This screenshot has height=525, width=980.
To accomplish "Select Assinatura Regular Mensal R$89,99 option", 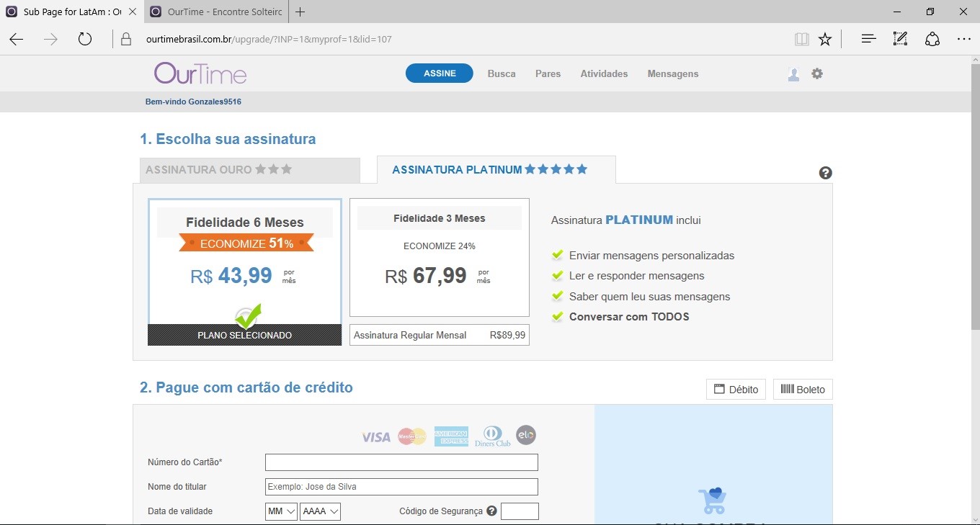I will tap(440, 335).
